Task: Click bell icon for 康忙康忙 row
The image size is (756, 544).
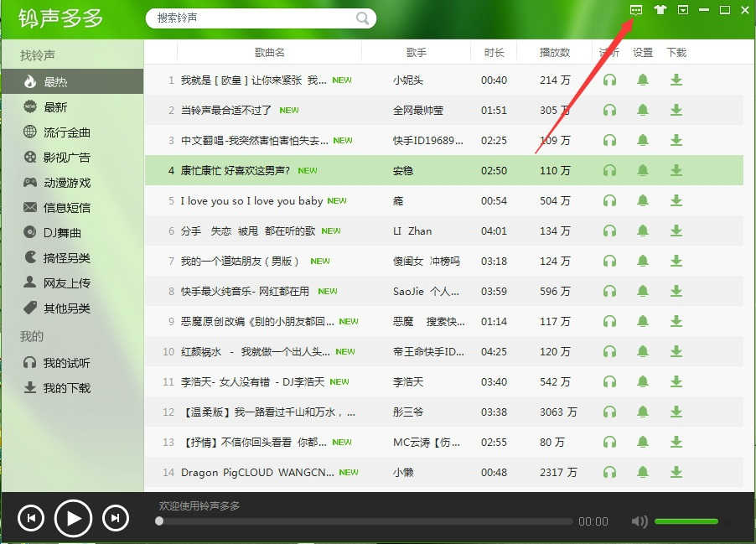Action: (643, 170)
